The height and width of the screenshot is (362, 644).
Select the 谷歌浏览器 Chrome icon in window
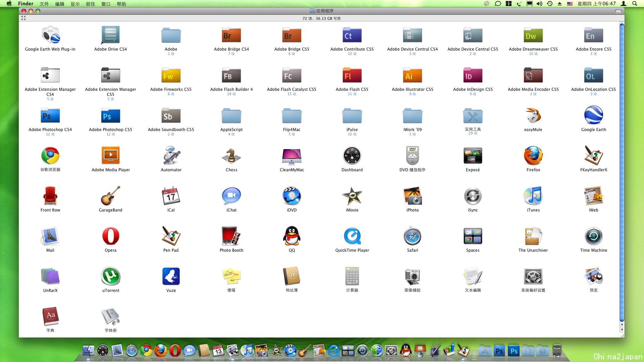pos(50,156)
